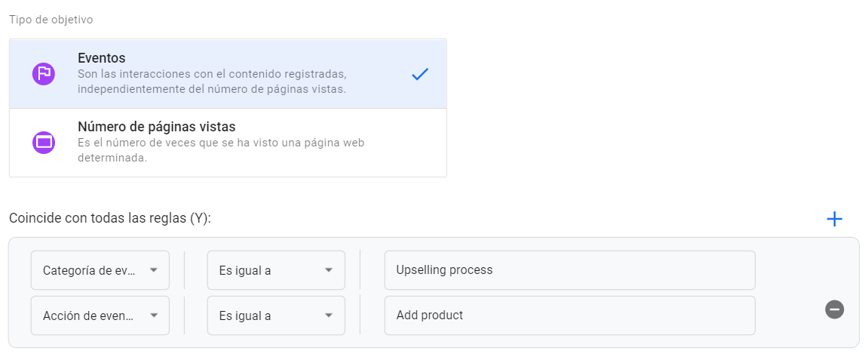Click the arrow on Acción de evento selector

(154, 315)
